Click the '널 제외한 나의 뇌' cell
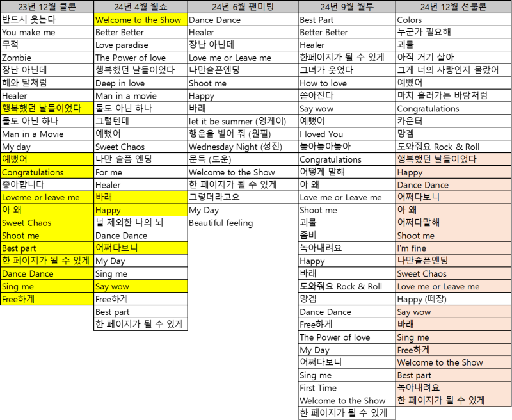The height and width of the screenshot is (420, 512). point(140,223)
